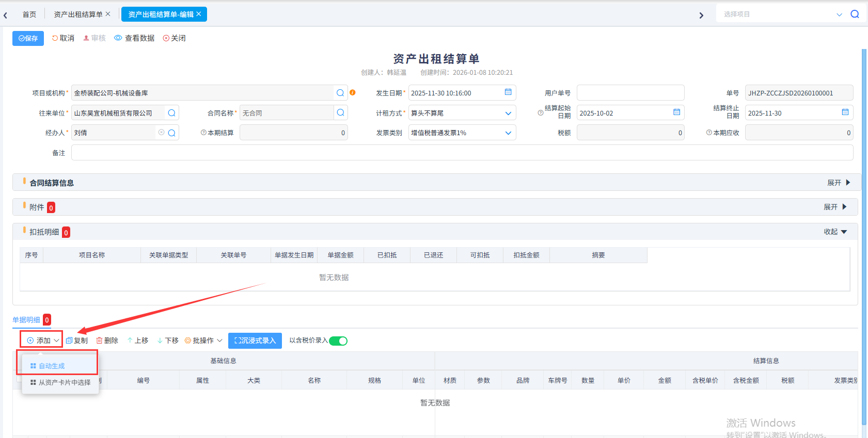Open the 发票类别 dropdown
Viewport: 868px width, 438px height.
coord(508,133)
